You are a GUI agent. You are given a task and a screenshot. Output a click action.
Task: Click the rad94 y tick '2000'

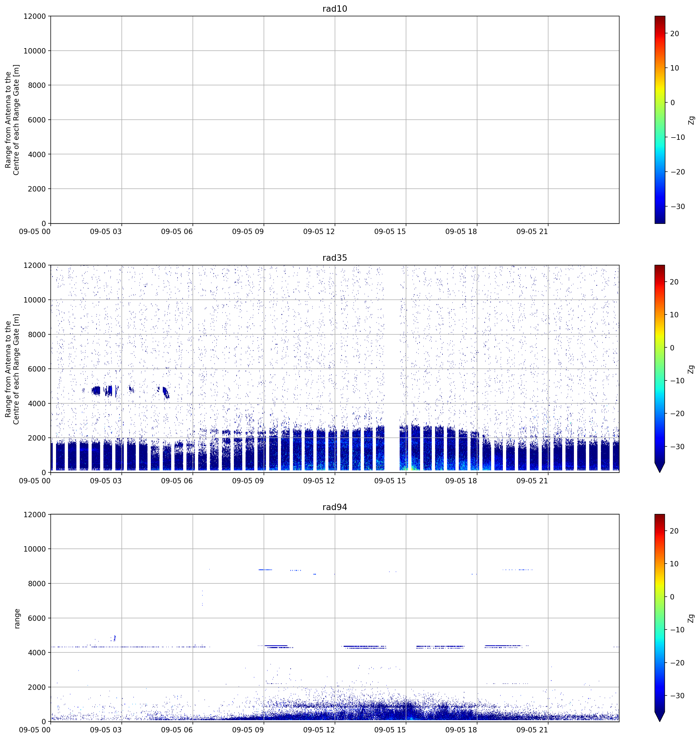click(x=37, y=687)
